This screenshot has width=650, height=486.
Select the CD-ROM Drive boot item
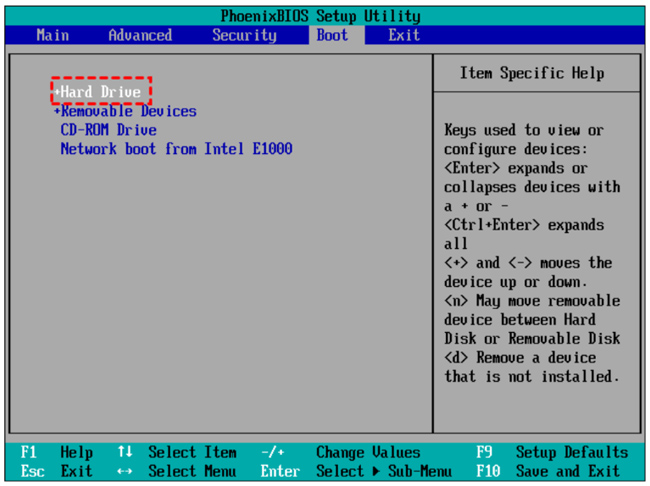(109, 130)
